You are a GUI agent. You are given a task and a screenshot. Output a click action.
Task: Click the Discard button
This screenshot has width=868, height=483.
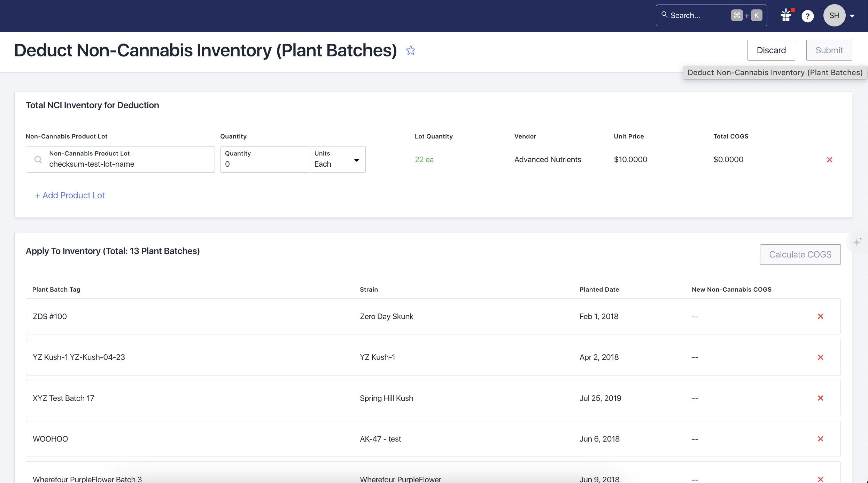(x=771, y=50)
